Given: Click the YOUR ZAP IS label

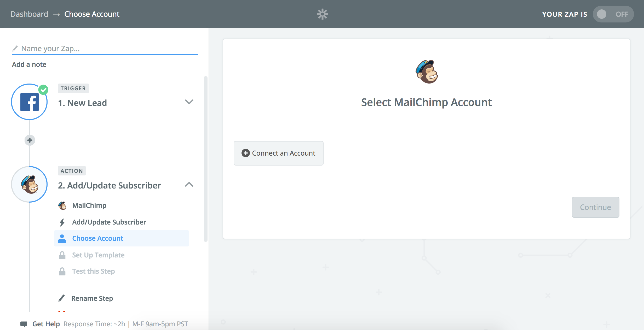Looking at the screenshot, I should click(565, 14).
